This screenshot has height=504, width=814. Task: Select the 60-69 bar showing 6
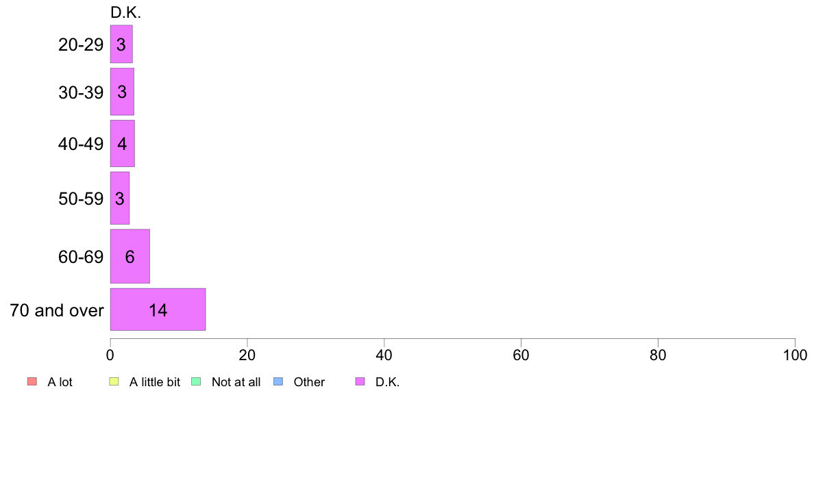(129, 256)
